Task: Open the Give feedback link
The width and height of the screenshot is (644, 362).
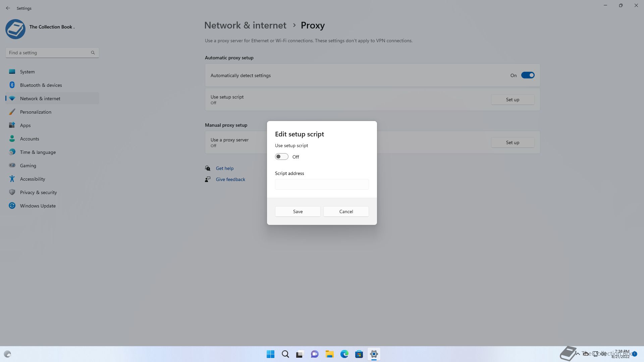Action: [x=230, y=179]
